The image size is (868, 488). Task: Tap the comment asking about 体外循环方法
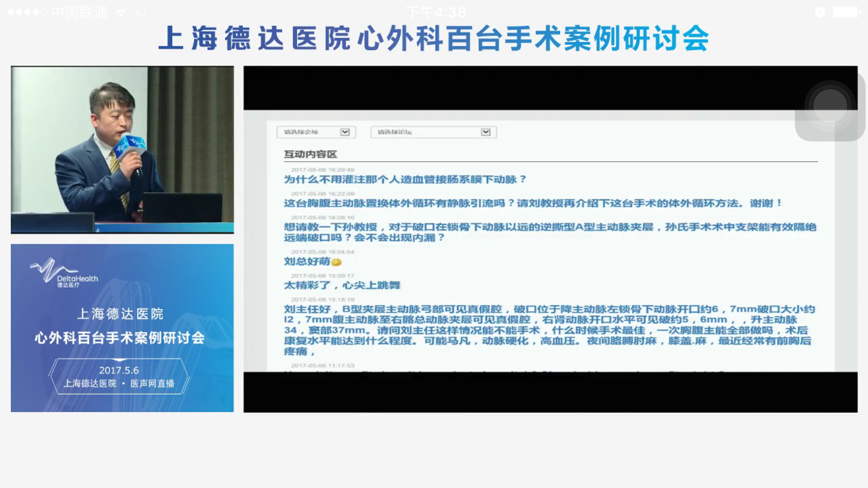click(533, 203)
